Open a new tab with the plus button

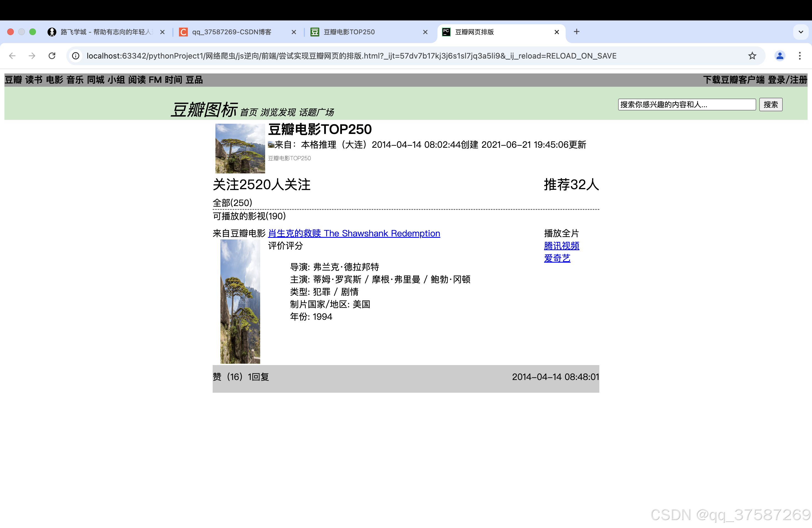(576, 32)
